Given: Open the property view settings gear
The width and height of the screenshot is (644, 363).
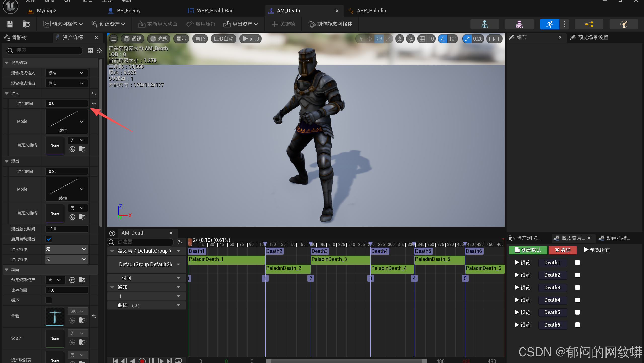Looking at the screenshot, I should click(99, 51).
